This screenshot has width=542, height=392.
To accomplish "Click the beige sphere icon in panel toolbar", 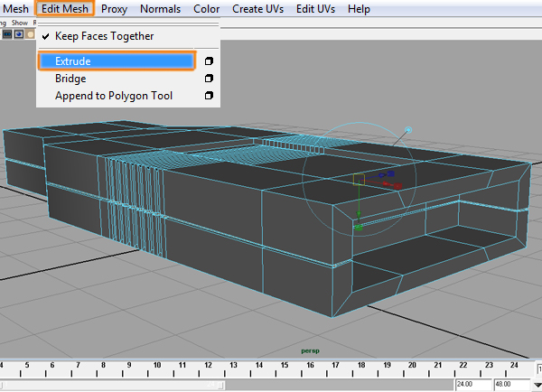I will pos(31,34).
